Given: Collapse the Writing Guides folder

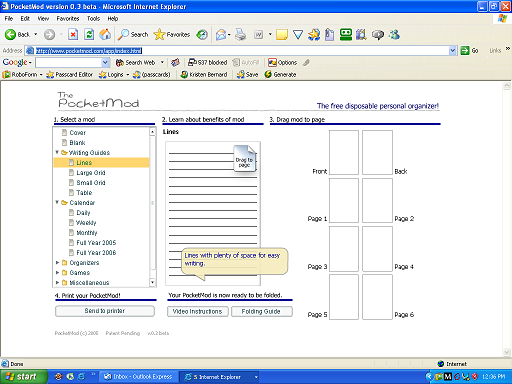Looking at the screenshot, I should pyautogui.click(x=57, y=152).
